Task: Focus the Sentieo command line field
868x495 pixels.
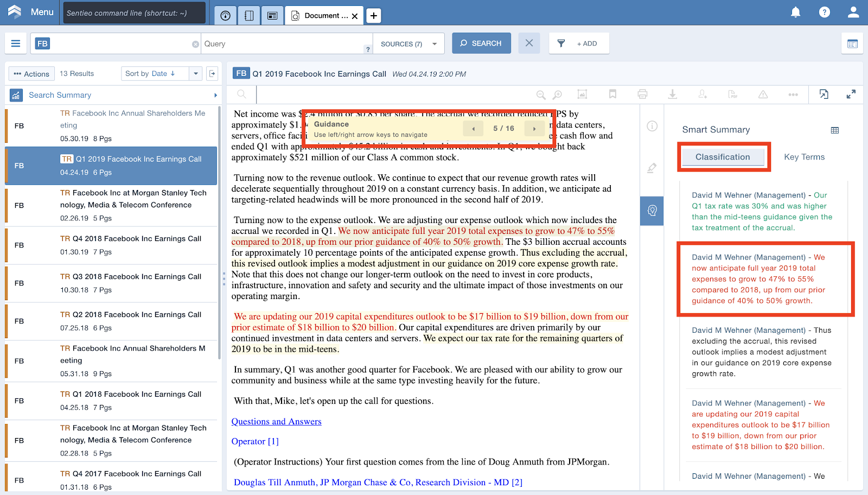Action: [134, 13]
